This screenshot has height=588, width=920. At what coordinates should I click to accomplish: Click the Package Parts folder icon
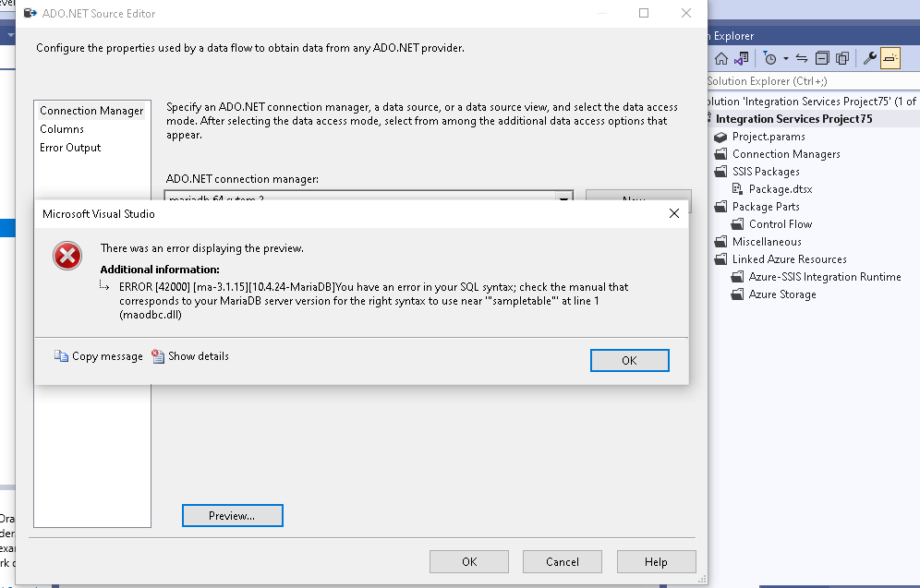pos(720,207)
